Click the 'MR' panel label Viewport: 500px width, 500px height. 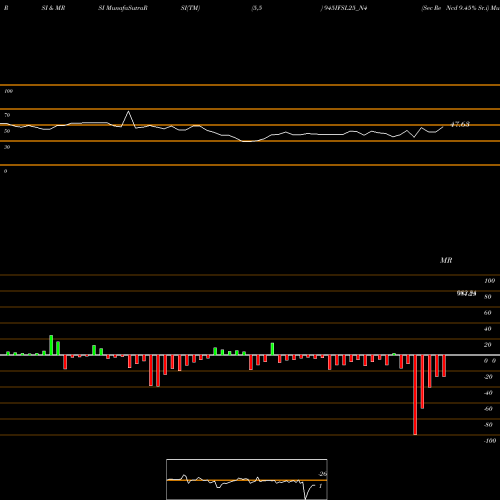tap(446, 260)
